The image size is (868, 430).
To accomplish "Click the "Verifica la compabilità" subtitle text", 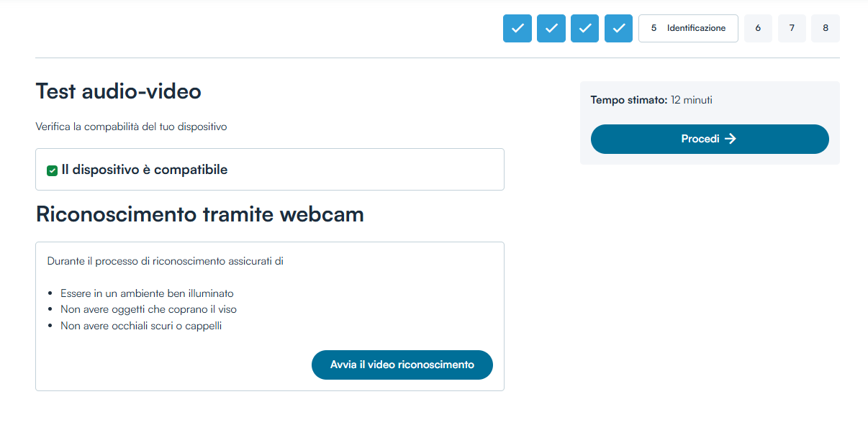I will pos(131,127).
